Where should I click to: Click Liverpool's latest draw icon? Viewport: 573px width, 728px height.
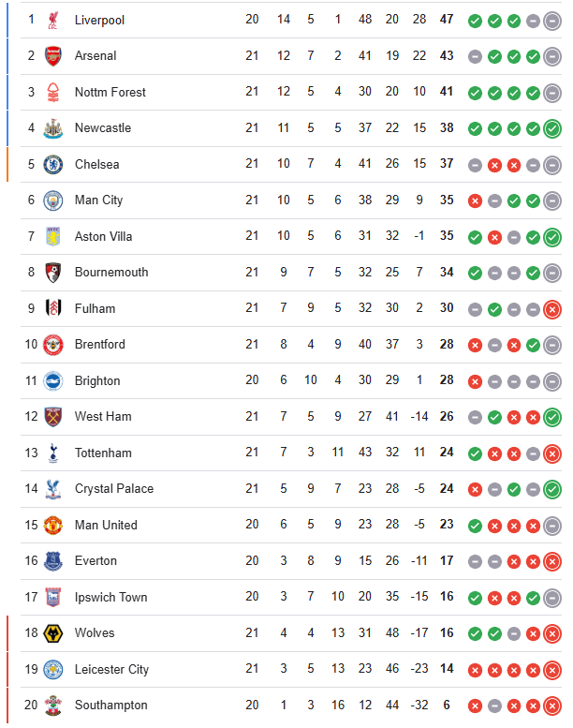(552, 21)
